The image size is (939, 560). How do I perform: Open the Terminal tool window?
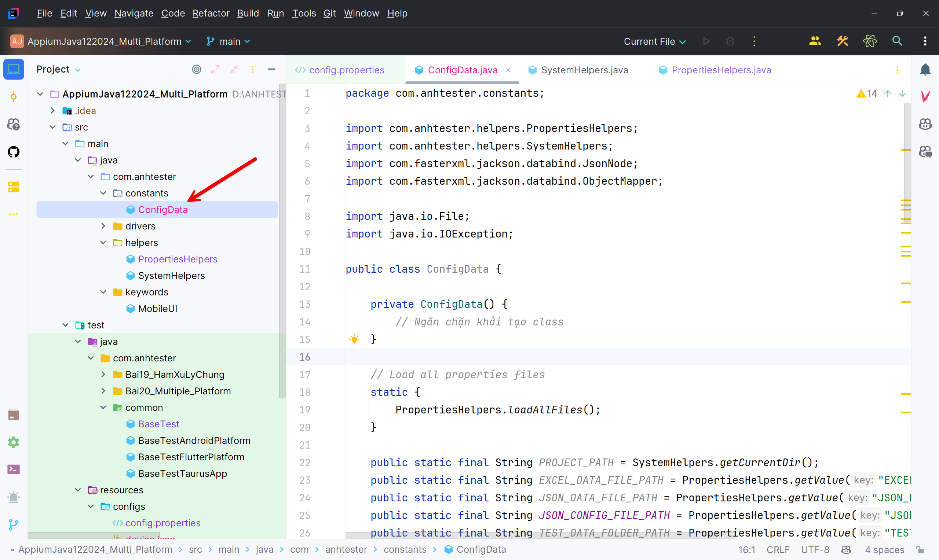point(14,469)
